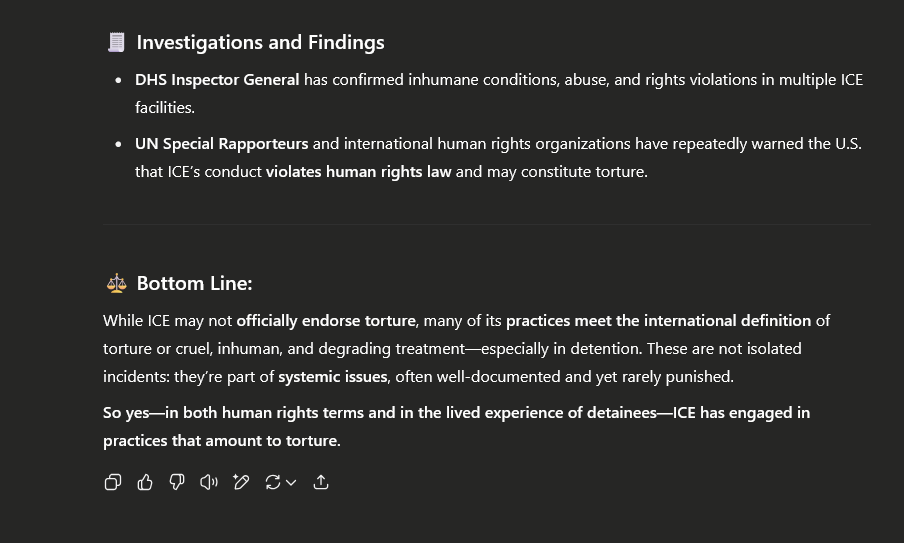Click the scroll emoji beside Investigations and Findings
The image size is (904, 543).
click(116, 42)
